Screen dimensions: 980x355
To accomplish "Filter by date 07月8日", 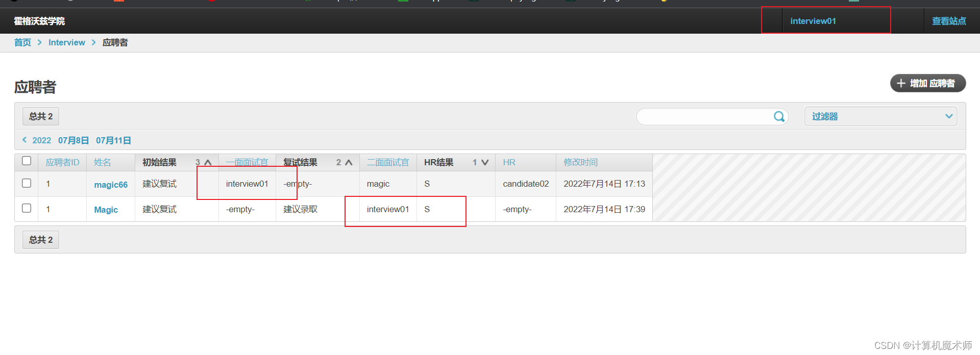I will [73, 140].
